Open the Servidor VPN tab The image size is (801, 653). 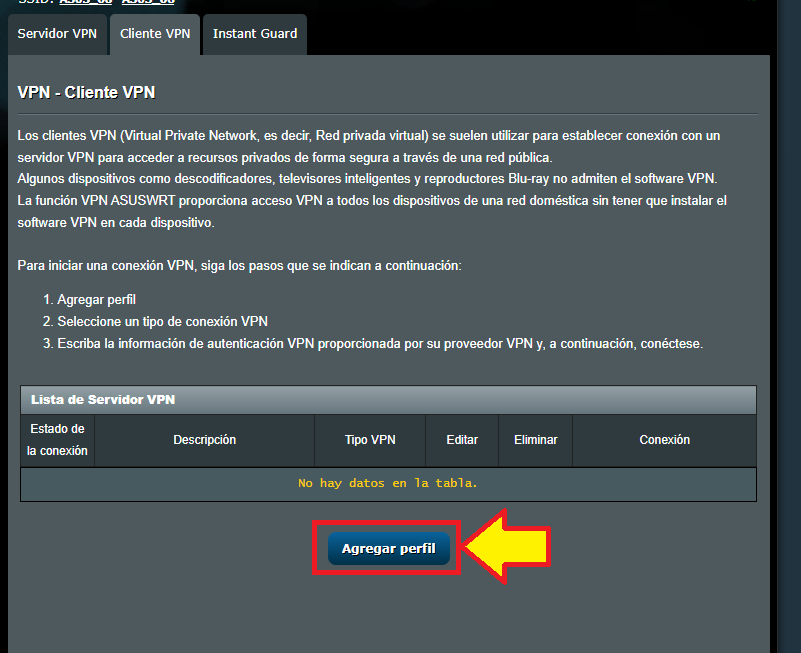coord(57,34)
